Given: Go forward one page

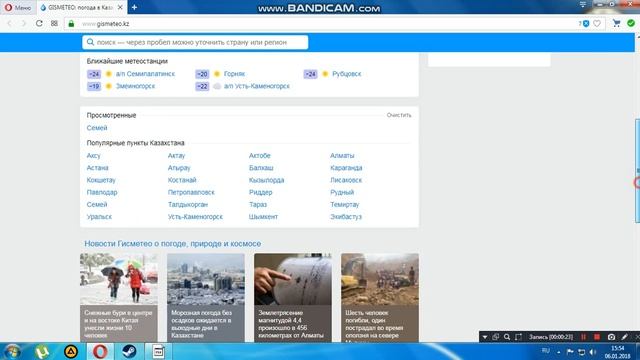Looking at the screenshot, I should (x=24, y=24).
